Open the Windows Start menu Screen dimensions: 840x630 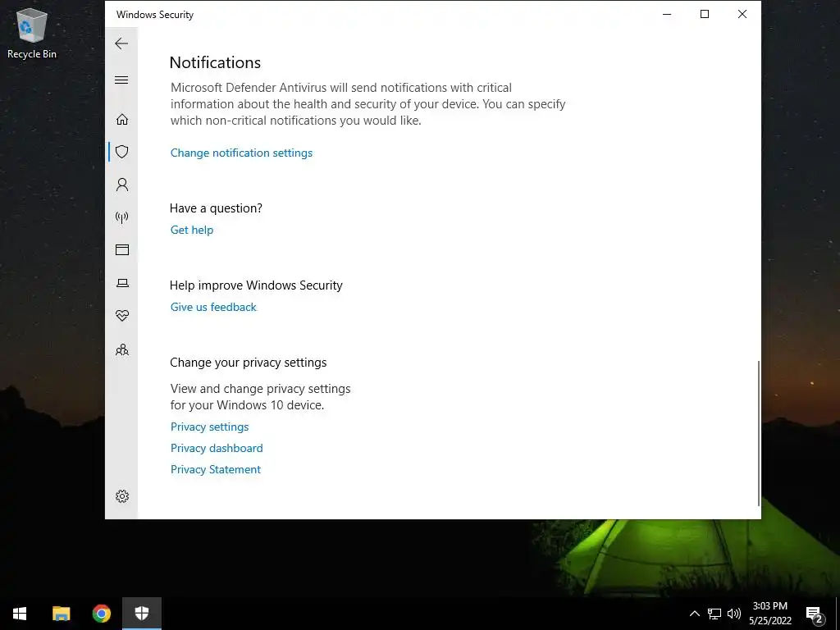tap(20, 614)
